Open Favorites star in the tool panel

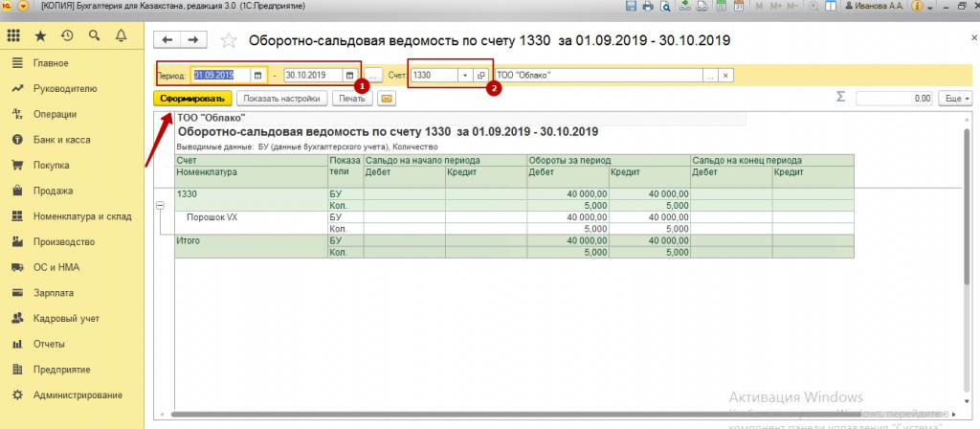click(40, 36)
